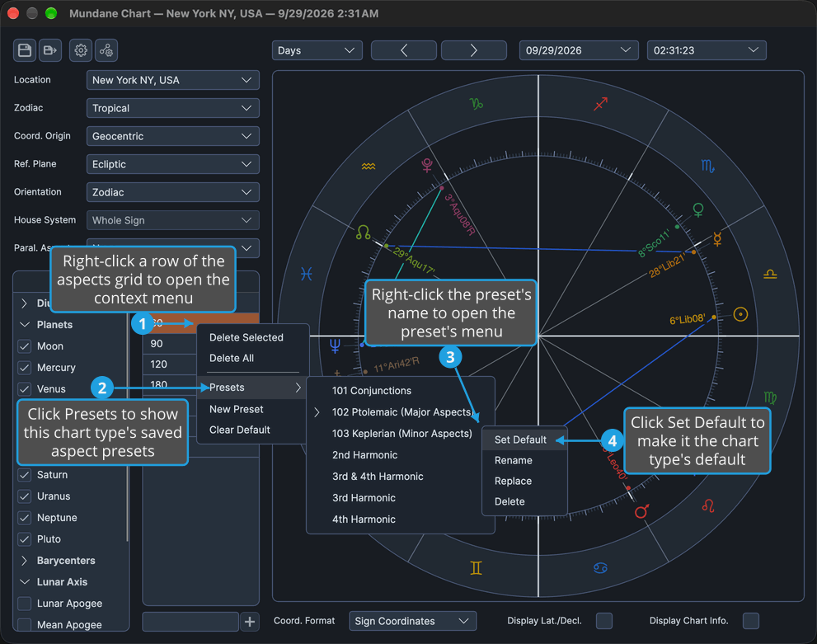Click the North Node glyph in chart

pos(364,233)
